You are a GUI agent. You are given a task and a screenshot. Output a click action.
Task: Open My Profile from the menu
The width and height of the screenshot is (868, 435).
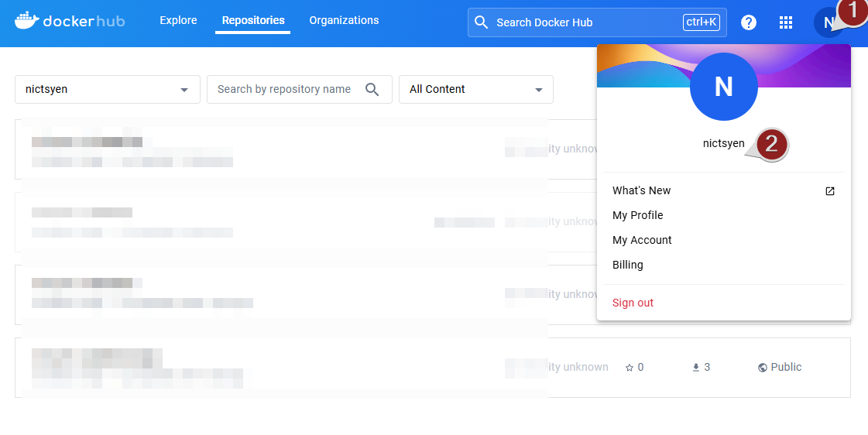coord(637,215)
